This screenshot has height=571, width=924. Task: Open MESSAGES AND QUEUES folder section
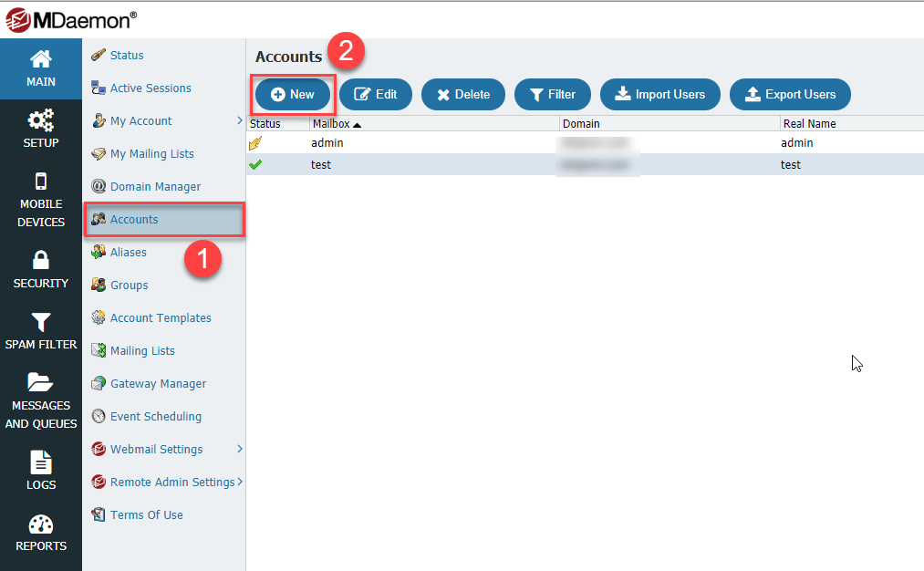click(x=41, y=400)
